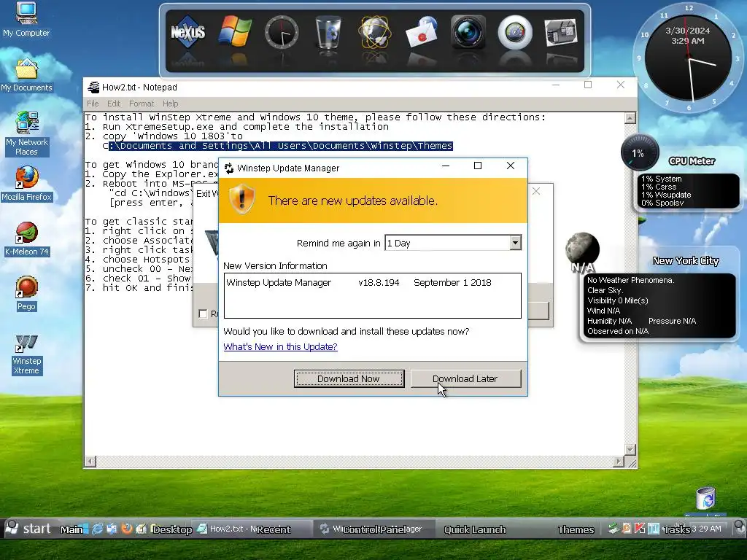Image resolution: width=747 pixels, height=560 pixels.
Task: Open the Notepad Help menu
Action: pos(170,104)
